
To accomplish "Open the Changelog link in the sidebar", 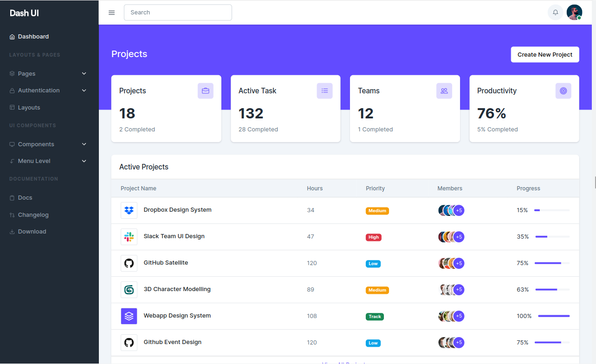I will tap(33, 214).
